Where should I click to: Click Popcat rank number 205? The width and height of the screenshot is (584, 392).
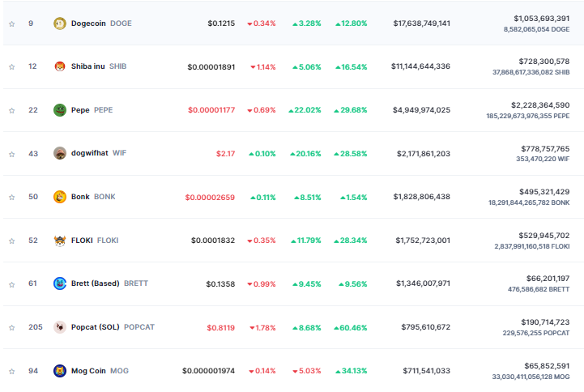tap(36, 327)
